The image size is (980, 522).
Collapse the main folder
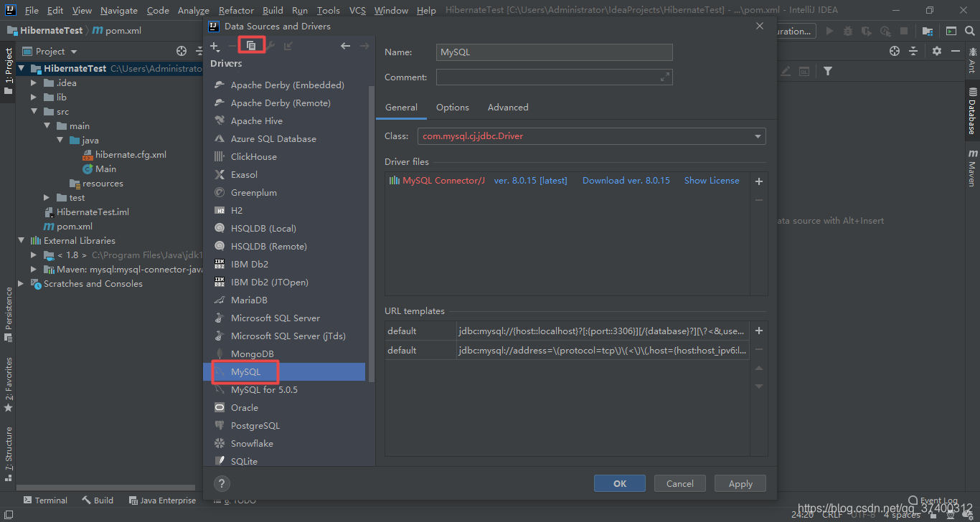(47, 126)
